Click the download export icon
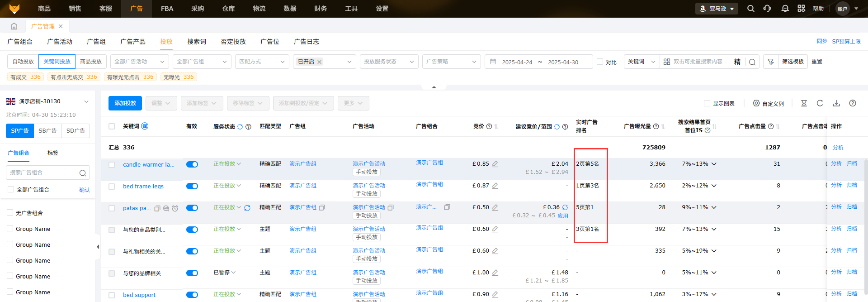 836,103
